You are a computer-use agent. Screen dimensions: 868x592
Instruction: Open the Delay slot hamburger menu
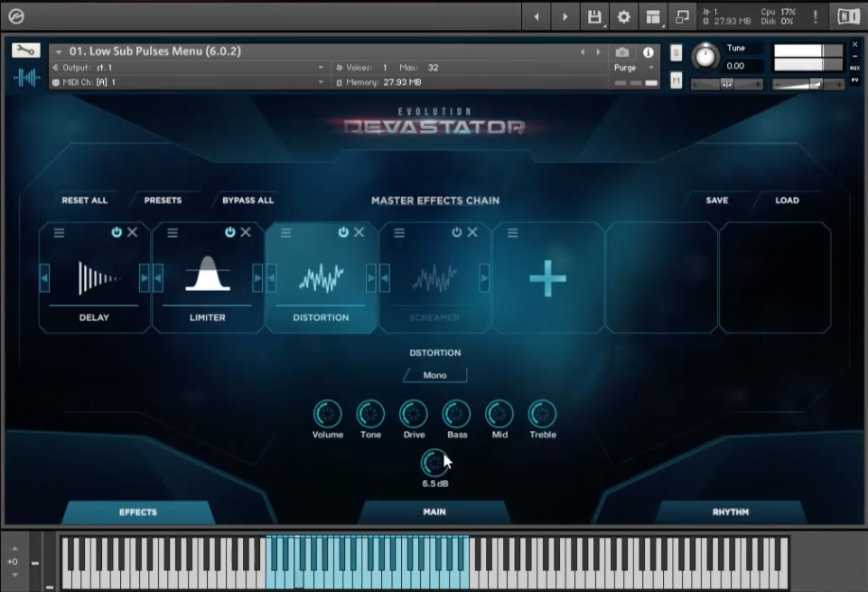point(57,232)
